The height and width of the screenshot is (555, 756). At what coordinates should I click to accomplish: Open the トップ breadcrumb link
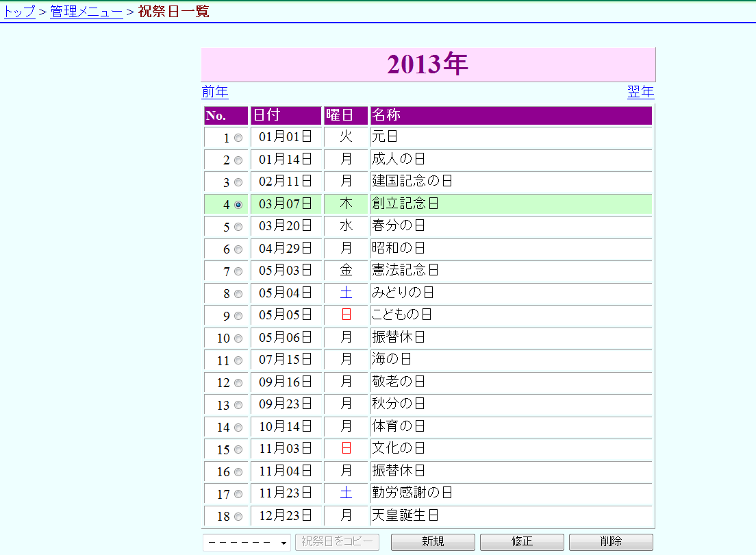point(20,12)
